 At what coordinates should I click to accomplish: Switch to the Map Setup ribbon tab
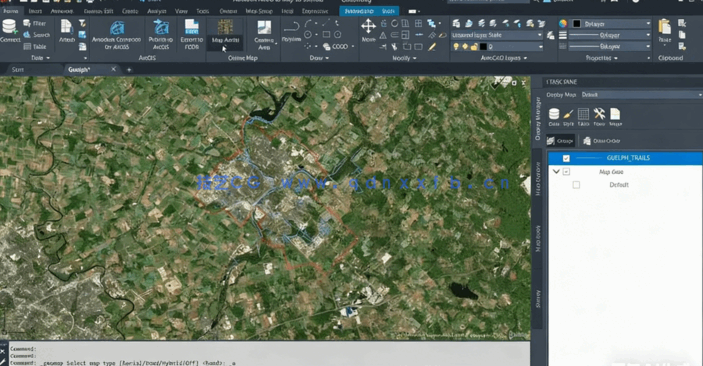259,11
